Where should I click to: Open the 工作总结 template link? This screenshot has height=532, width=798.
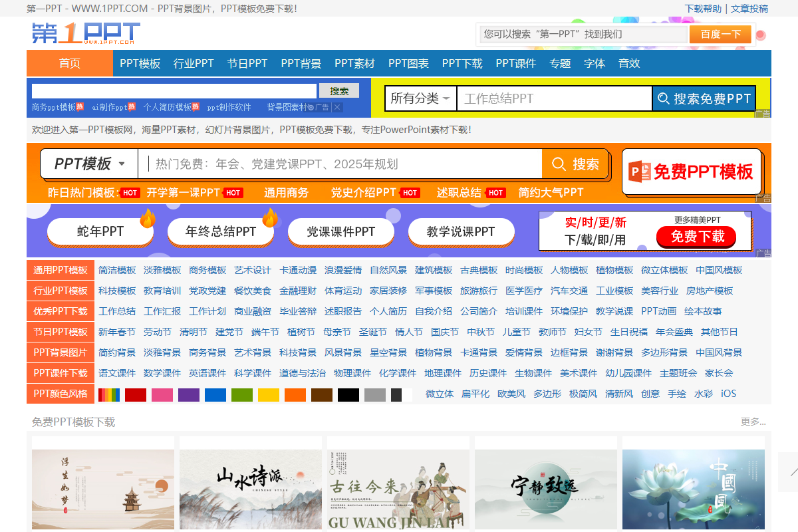[117, 311]
